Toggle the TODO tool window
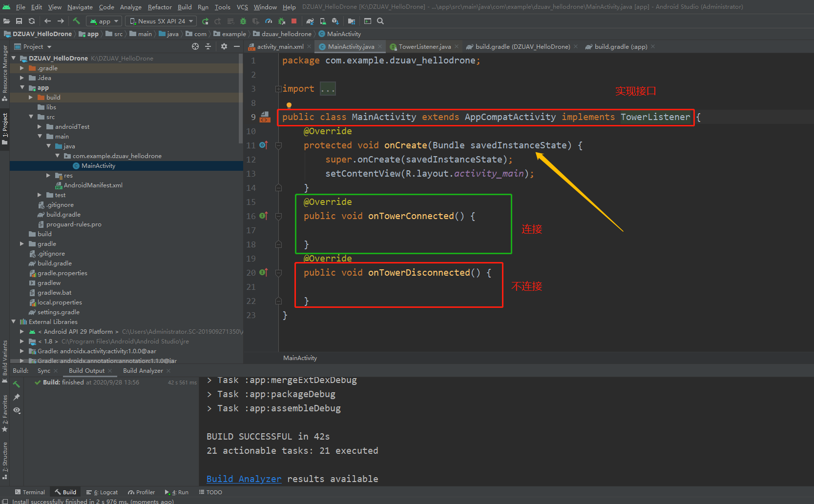Viewport: 814px width, 504px height. click(210, 492)
